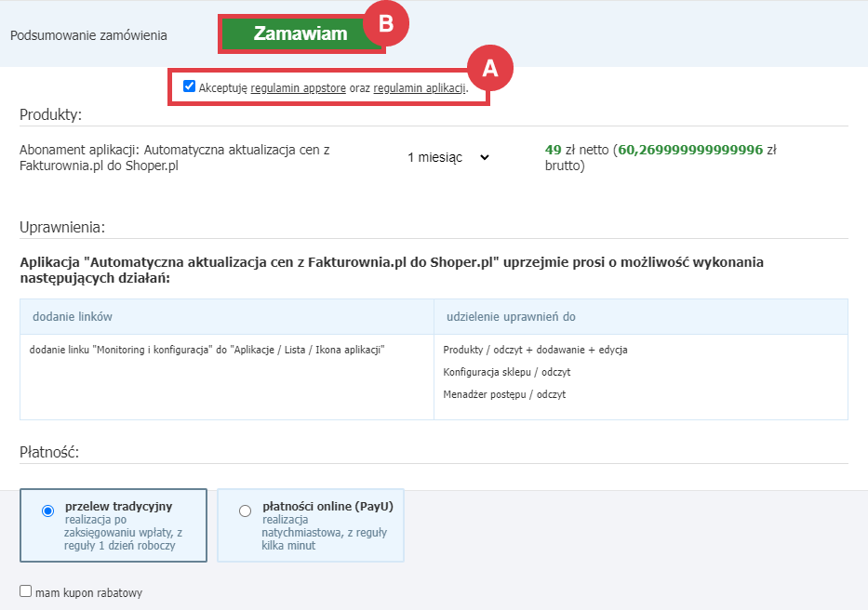Click the Produkty / odczyt + dodawanie + edycja permission
Viewport: 868px width, 610px height.
(535, 350)
